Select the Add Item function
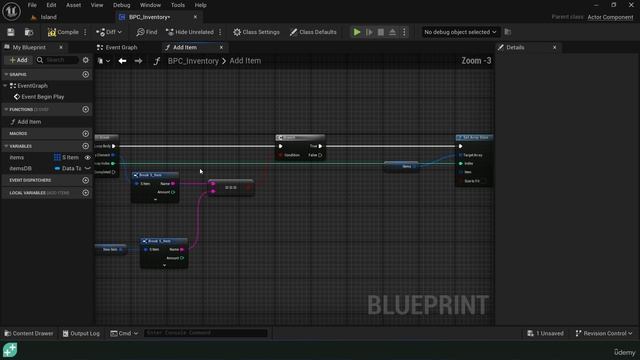 (x=29, y=122)
